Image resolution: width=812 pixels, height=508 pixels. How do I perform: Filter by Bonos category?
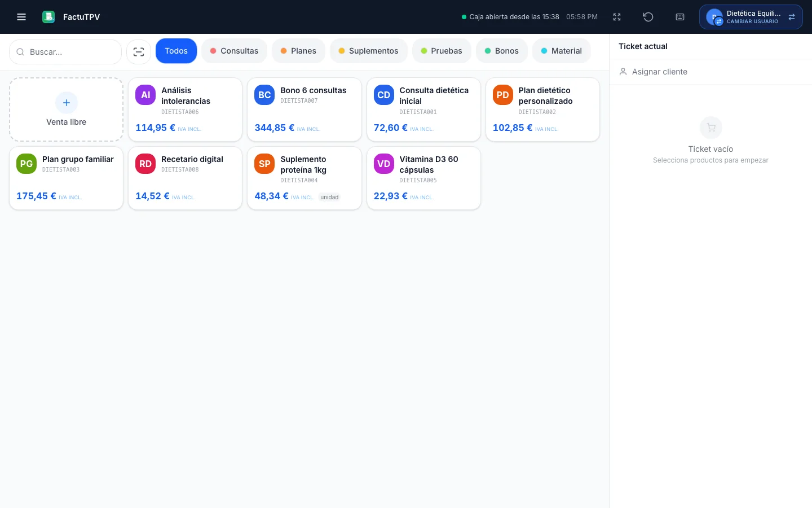pyautogui.click(x=501, y=51)
